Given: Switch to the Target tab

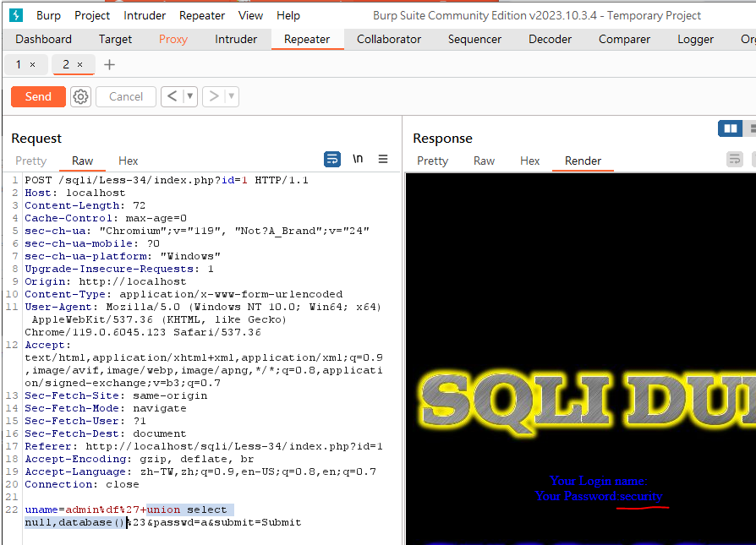Looking at the screenshot, I should pos(115,40).
